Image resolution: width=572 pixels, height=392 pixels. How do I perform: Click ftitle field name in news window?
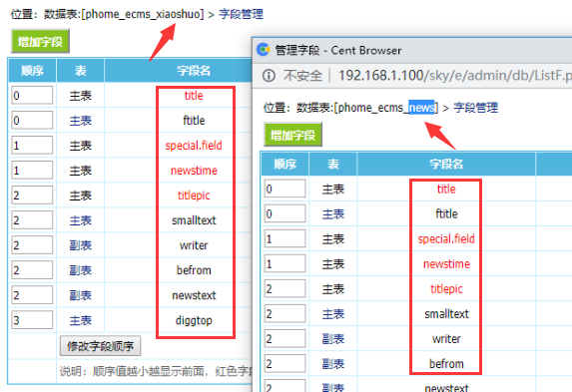tap(446, 213)
